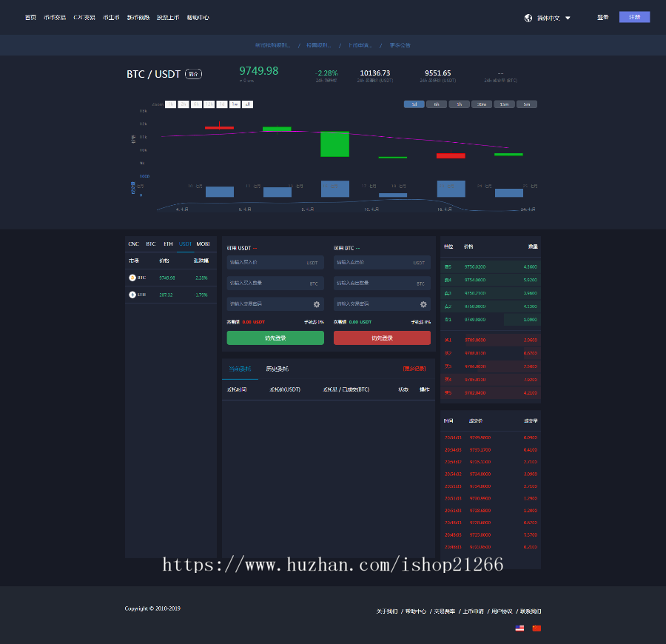Click trade record priced 9735.1700
Screen dimensions: 666x644
point(491,450)
